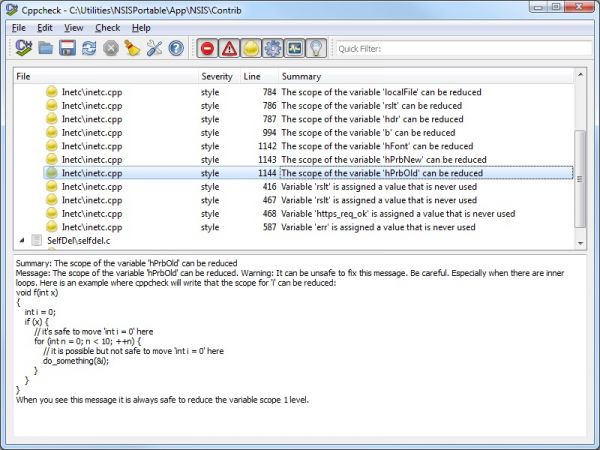Click the Cppcheck title bar application icon

12,10
